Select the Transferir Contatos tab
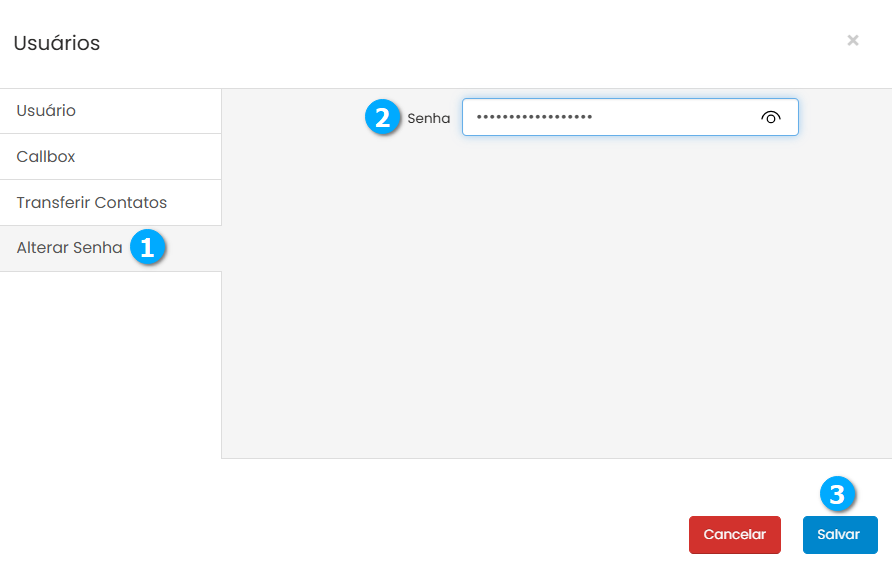This screenshot has width=892, height=569. 92,203
